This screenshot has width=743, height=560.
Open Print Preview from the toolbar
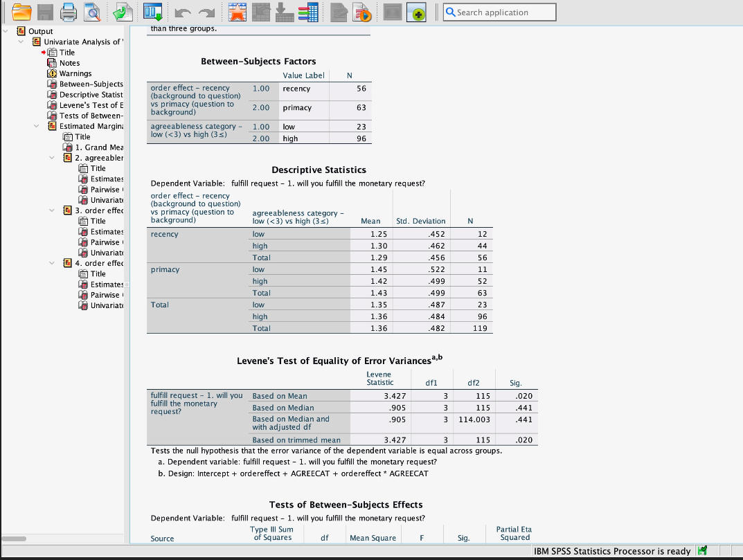click(91, 12)
